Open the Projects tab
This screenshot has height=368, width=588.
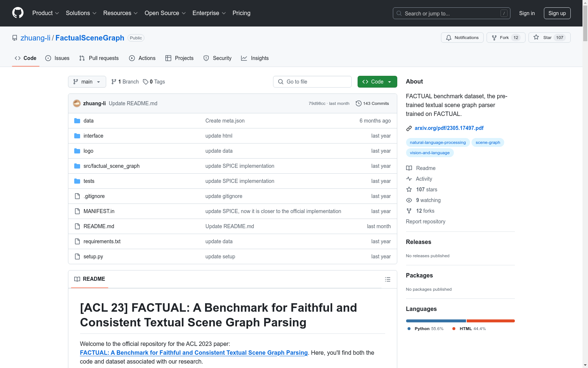179,58
